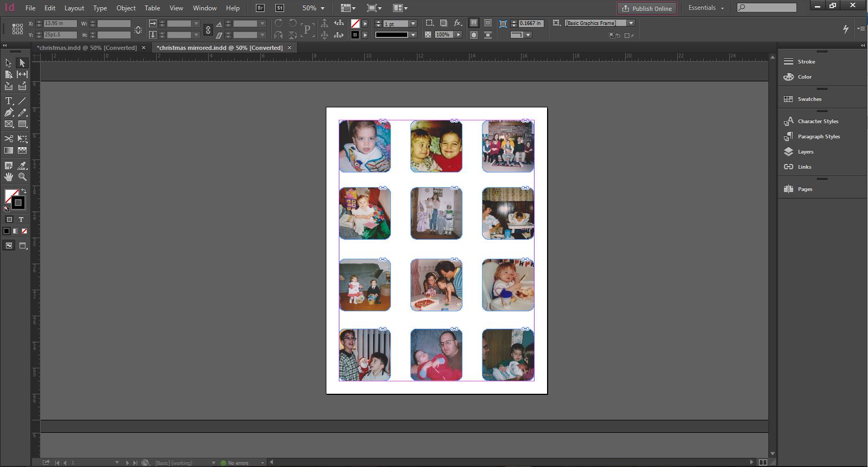Screen dimensions: 868x467
Task: Open the Swatches panel
Action: point(809,99)
